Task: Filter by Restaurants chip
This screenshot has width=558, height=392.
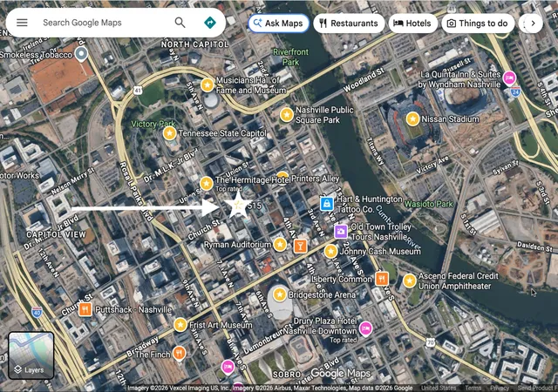Action: coord(349,24)
